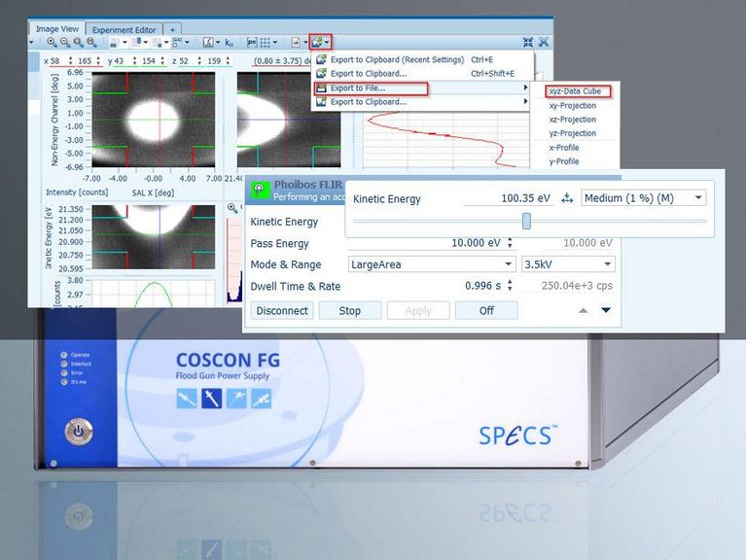Click the third magnifier zoom icon
Viewport: 746px width, 560px height.
click(x=79, y=43)
